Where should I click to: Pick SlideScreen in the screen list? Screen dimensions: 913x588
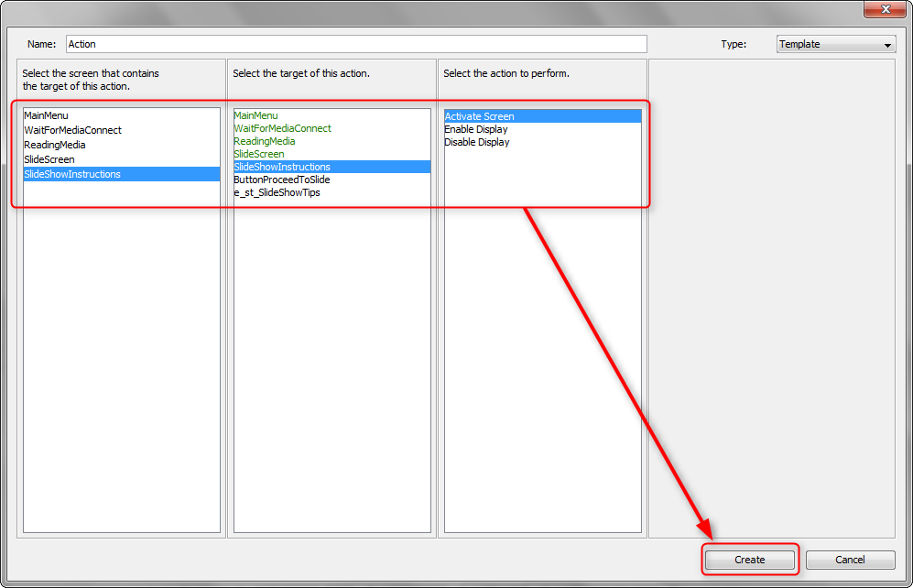pos(49,159)
